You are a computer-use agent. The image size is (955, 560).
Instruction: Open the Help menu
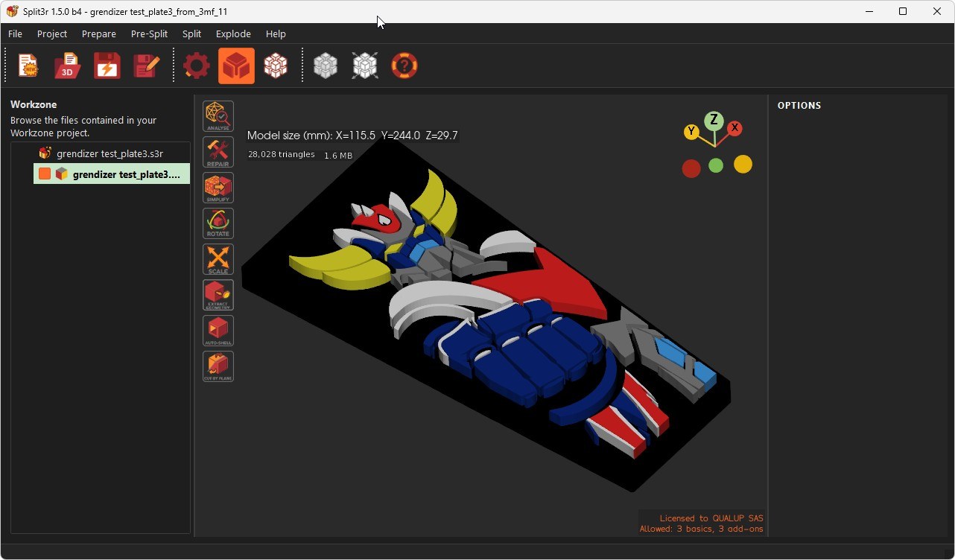click(x=276, y=34)
